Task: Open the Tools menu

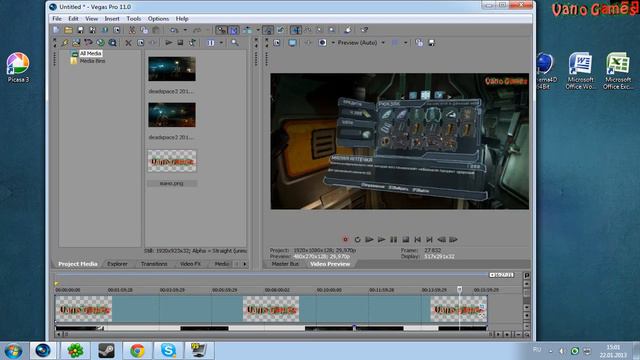Action: (133, 19)
